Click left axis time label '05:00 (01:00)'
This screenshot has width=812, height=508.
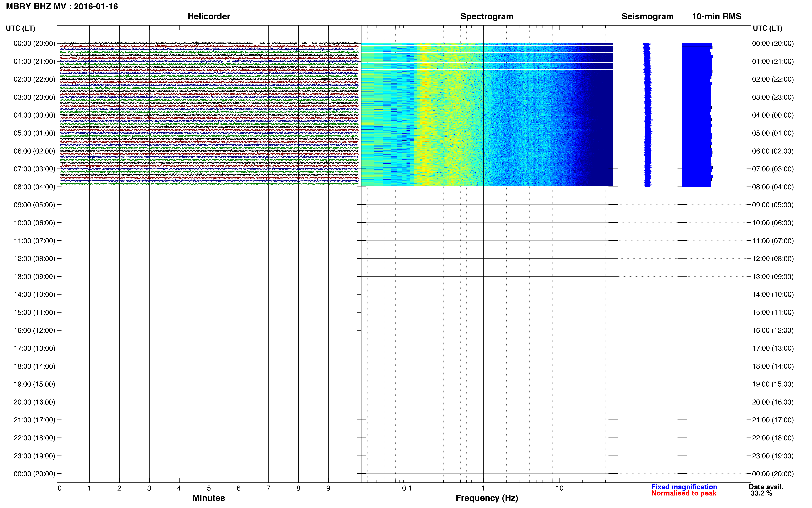[x=34, y=133]
